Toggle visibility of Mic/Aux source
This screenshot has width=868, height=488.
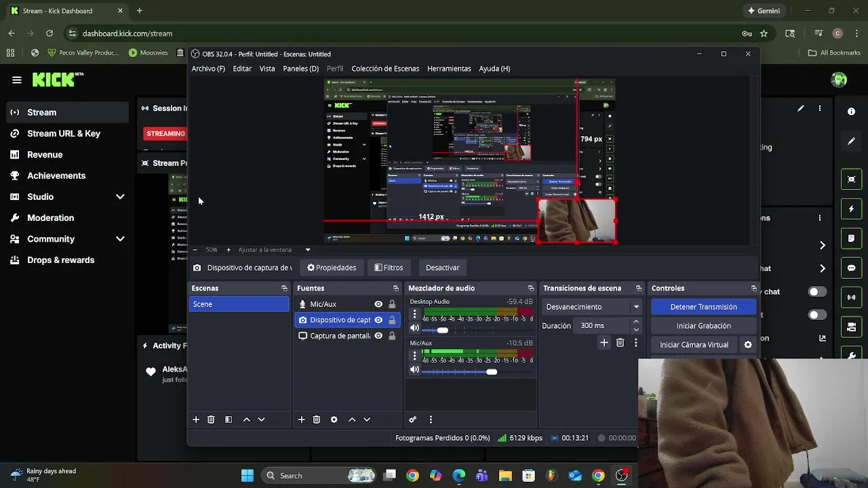(378, 304)
